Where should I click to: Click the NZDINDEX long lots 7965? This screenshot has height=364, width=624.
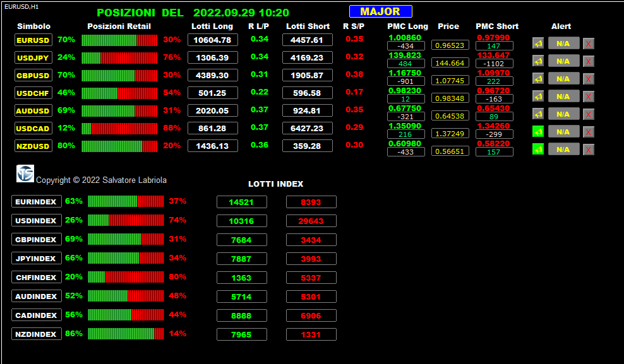pos(241,334)
